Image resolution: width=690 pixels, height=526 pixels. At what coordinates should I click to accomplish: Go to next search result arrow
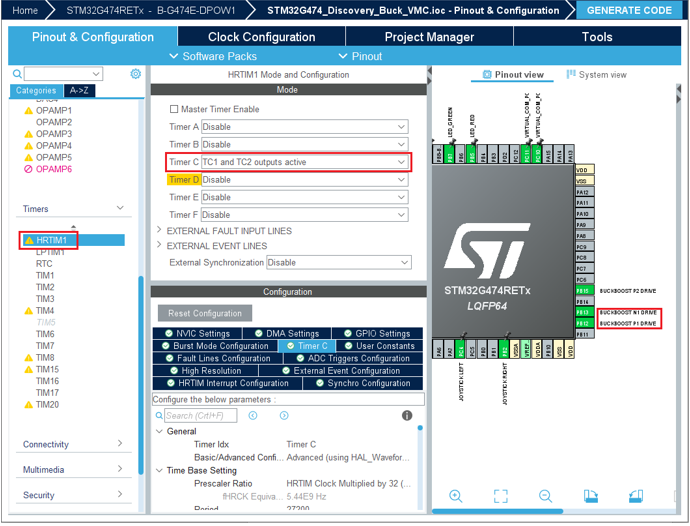pyautogui.click(x=284, y=416)
